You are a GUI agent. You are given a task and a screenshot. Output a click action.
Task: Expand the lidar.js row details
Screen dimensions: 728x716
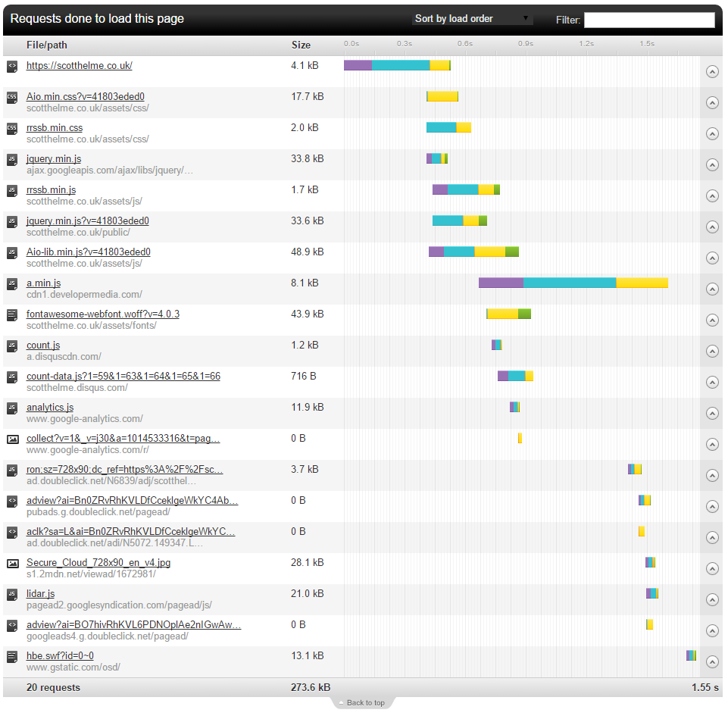click(711, 599)
